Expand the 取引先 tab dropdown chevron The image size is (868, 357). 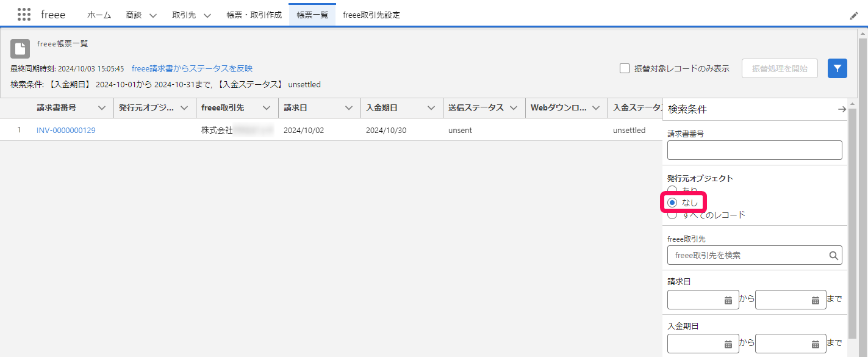tap(207, 15)
